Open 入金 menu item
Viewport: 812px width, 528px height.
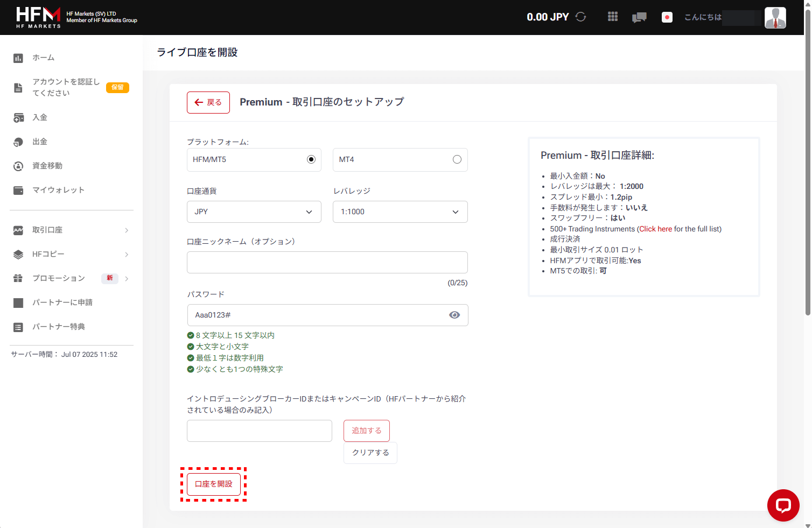coord(40,117)
